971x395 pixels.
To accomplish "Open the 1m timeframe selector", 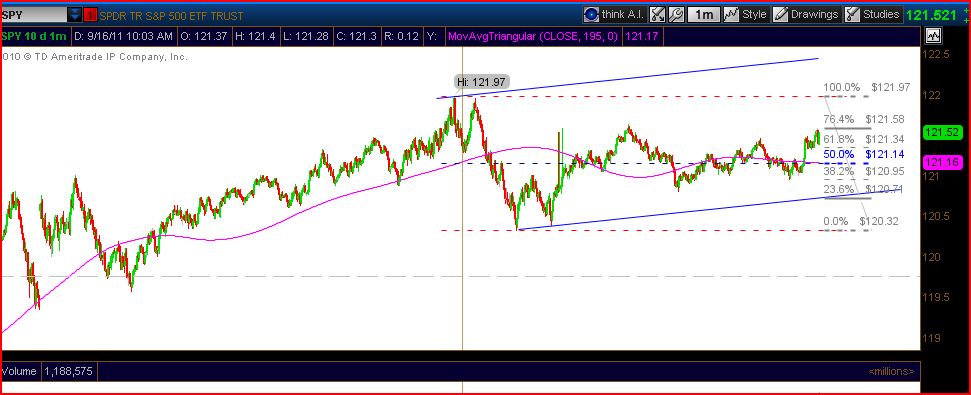I will [x=704, y=14].
